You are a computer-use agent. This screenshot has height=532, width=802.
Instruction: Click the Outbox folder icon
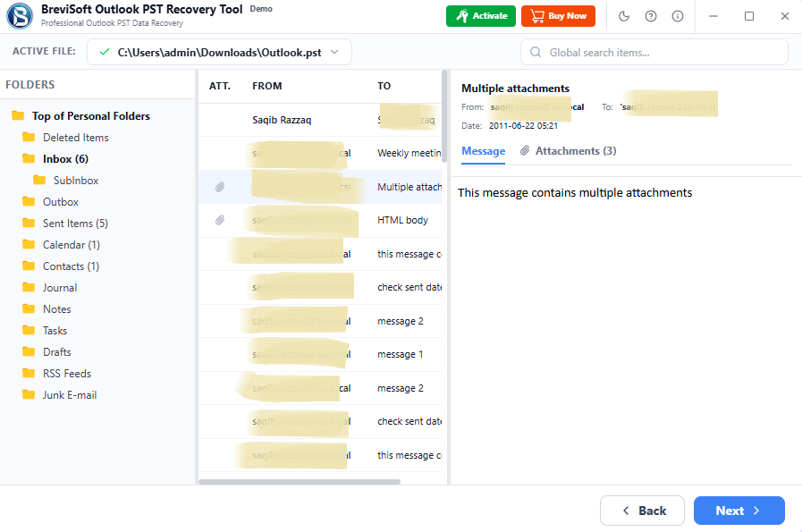(x=29, y=201)
